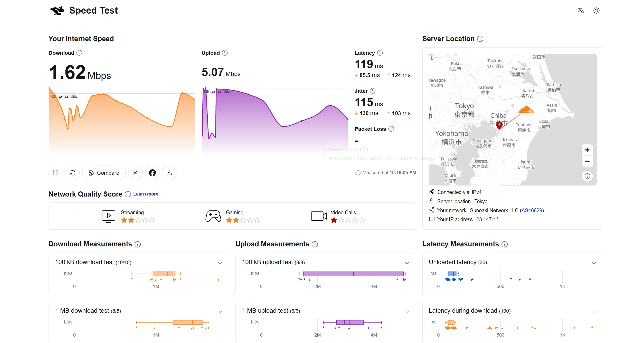Click the 1.62 Mbps download value
The image size is (644, 343).
(80, 72)
